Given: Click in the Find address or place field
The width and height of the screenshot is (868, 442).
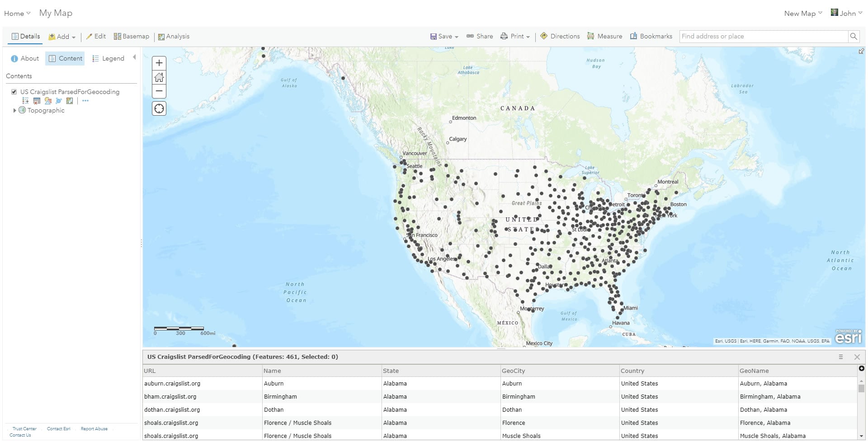Looking at the screenshot, I should 764,36.
